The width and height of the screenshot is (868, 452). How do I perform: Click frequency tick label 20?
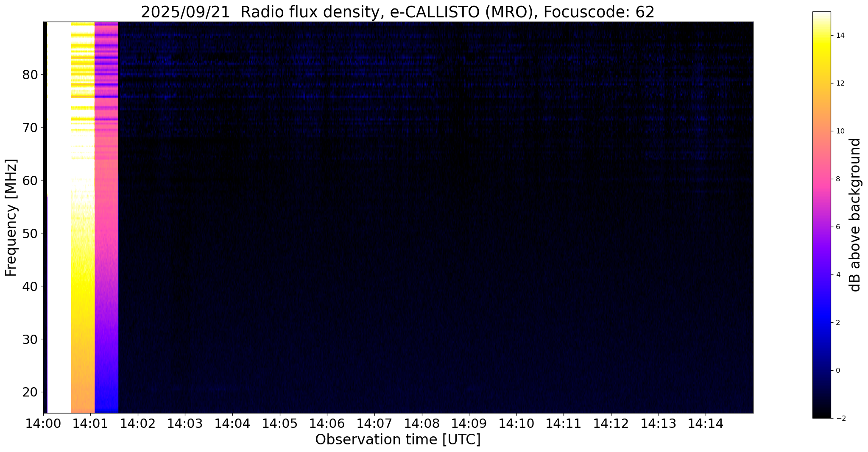point(30,393)
